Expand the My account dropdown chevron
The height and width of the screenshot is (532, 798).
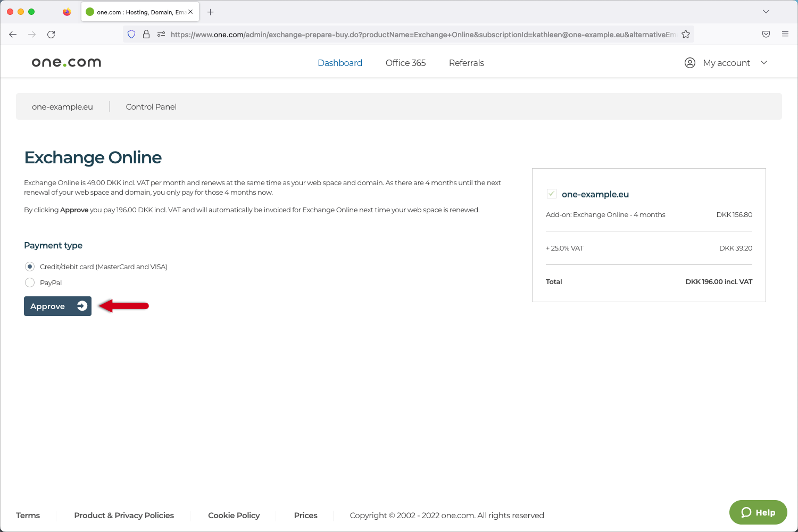764,62
